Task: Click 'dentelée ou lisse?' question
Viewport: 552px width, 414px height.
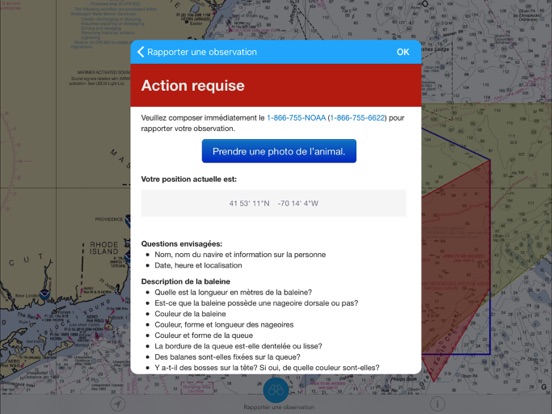Action: (238, 346)
